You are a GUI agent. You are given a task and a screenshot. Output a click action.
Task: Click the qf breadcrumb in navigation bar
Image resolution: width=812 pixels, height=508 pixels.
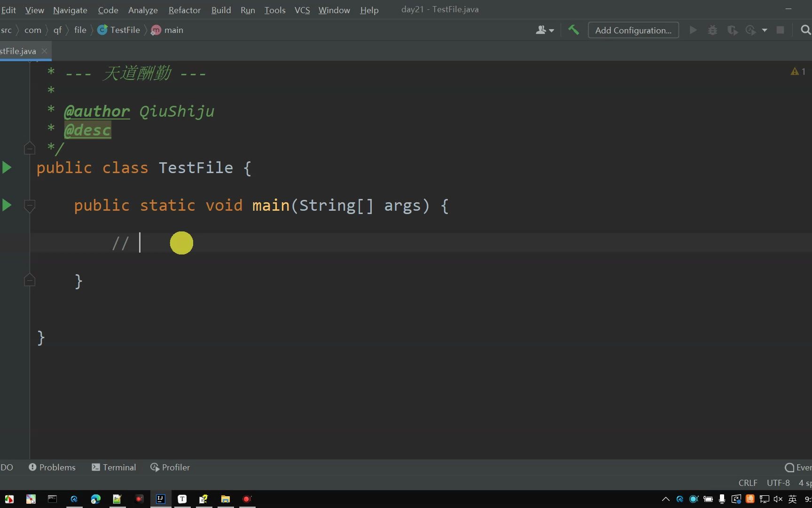click(x=57, y=30)
